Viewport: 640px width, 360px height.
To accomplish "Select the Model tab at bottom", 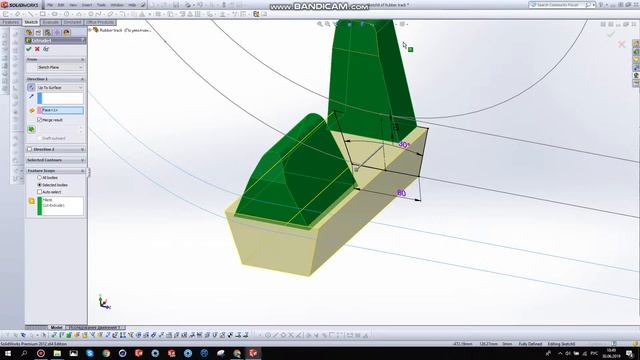I will tap(56, 327).
